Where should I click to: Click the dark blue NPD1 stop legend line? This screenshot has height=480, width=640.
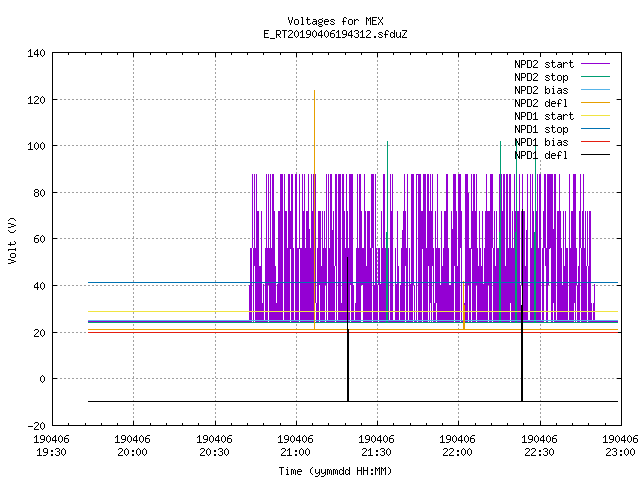(595, 129)
